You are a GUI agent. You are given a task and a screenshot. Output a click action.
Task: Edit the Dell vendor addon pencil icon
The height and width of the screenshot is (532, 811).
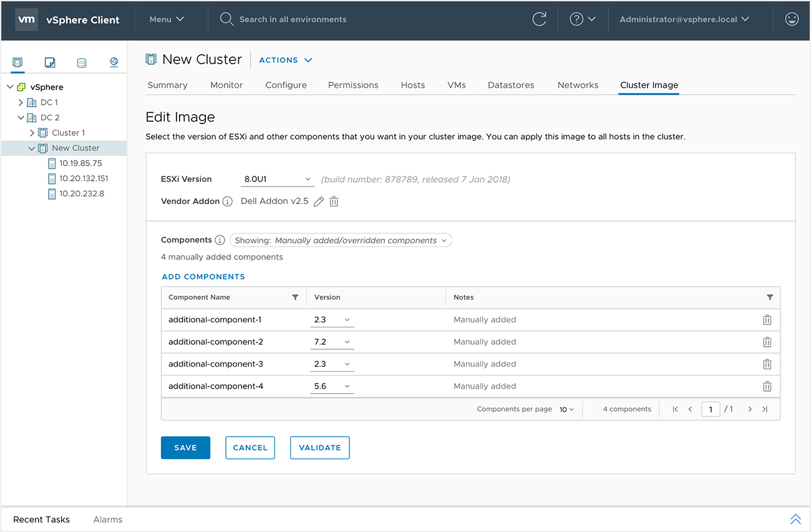pos(319,201)
